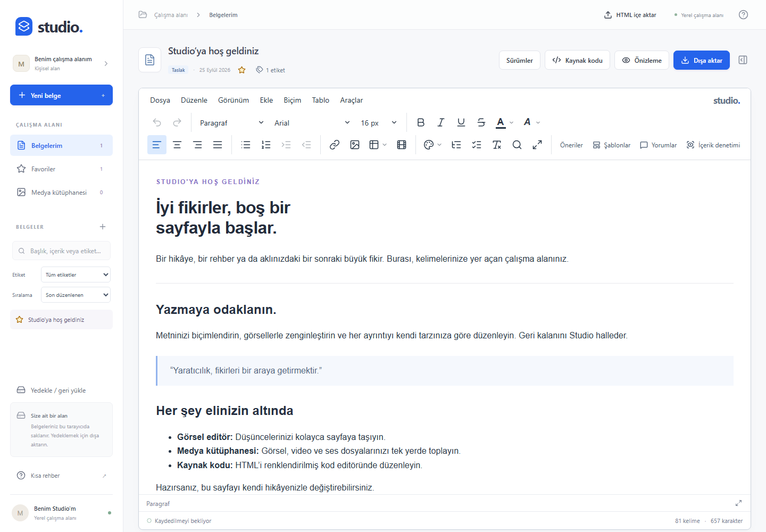Insert checklist
Screen dimensions: 766x532
[477, 145]
